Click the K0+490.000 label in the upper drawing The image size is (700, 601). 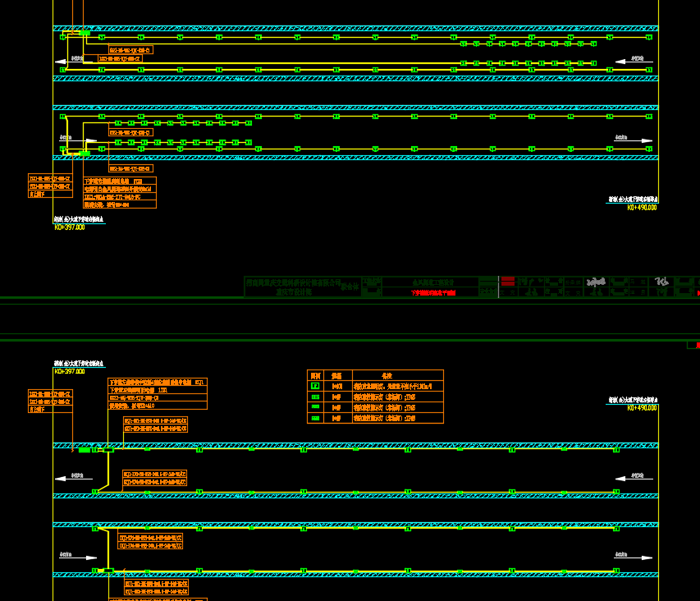pyautogui.click(x=642, y=208)
